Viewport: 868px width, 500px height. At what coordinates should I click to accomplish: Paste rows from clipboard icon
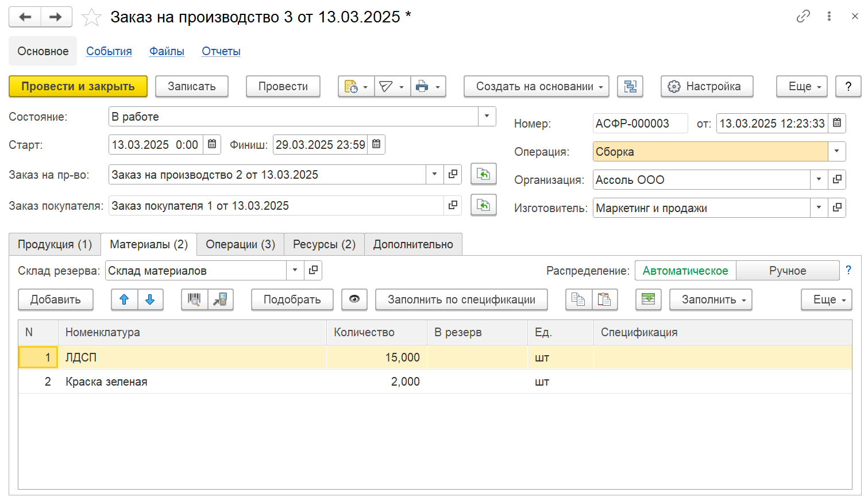[604, 299]
